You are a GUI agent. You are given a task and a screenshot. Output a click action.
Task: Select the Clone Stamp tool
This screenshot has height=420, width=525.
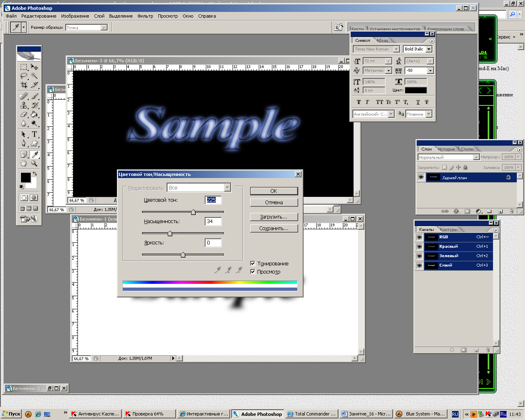click(x=24, y=105)
